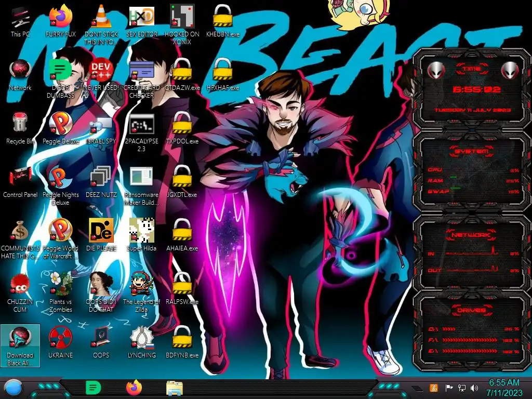Open the Action Center flag tray icon
Screen dimensions: 532x399
pyautogui.click(x=449, y=388)
